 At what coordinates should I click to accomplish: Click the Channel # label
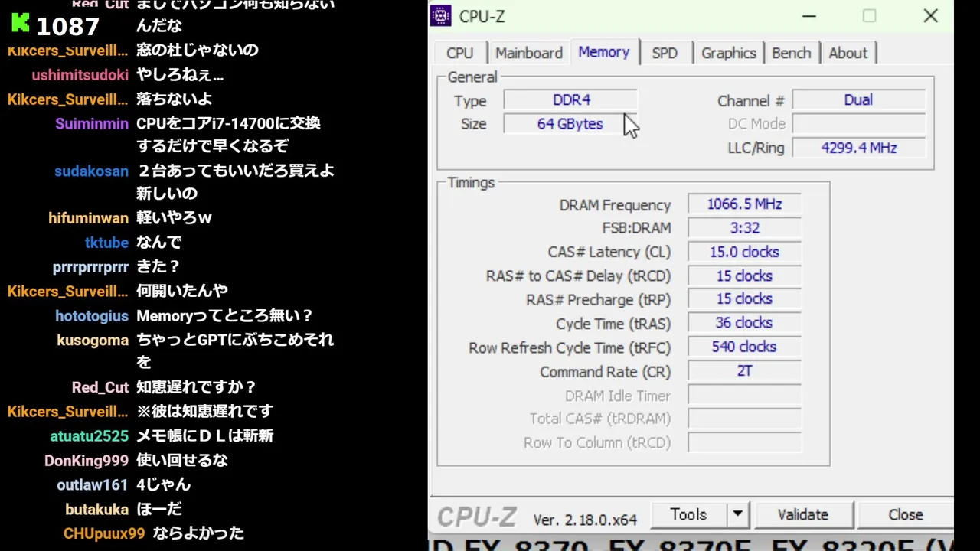(751, 100)
